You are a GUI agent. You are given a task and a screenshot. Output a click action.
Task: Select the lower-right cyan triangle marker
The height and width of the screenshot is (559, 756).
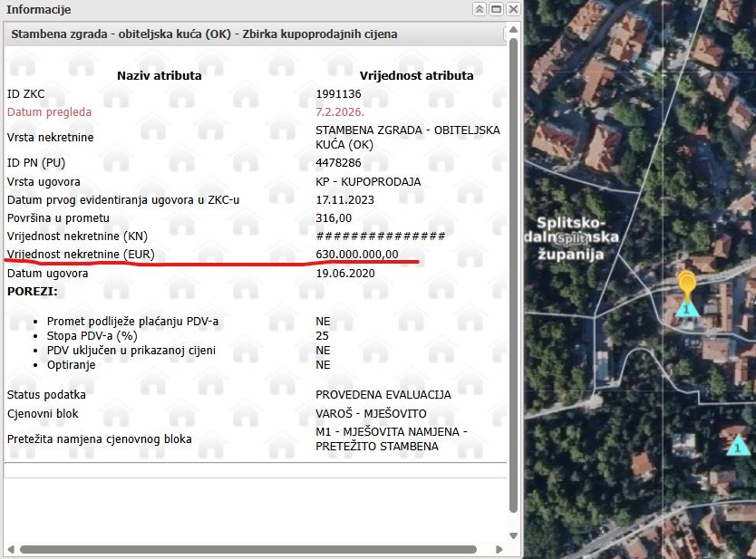click(738, 445)
